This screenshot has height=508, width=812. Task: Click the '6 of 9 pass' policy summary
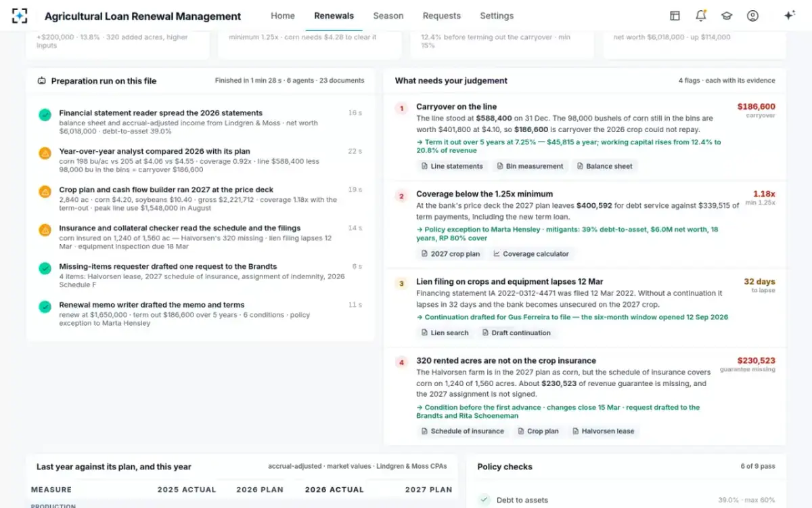tap(758, 467)
